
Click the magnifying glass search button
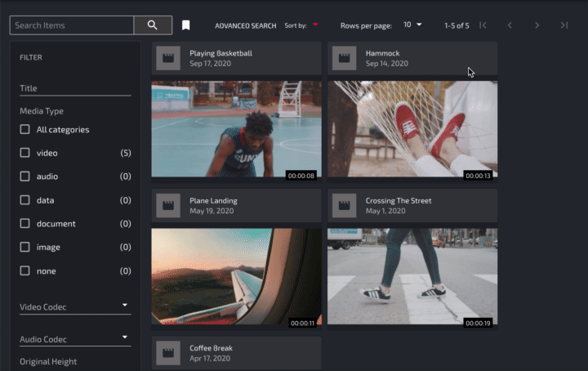click(x=153, y=25)
